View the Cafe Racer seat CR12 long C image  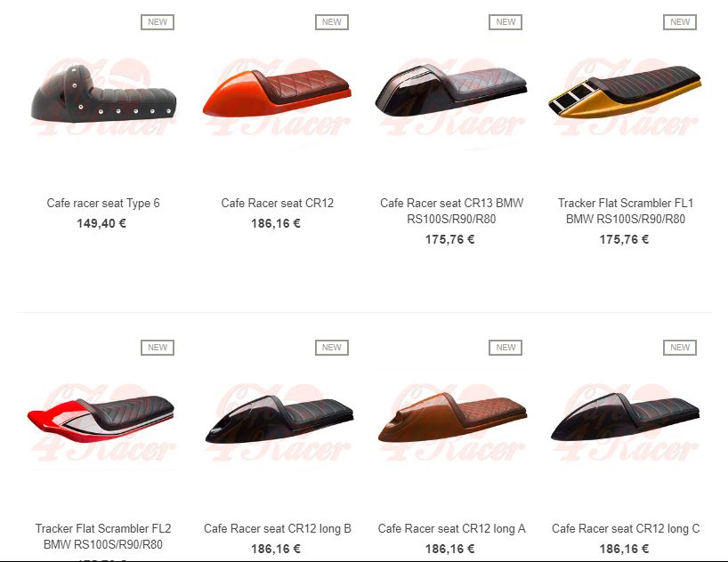pos(626,420)
